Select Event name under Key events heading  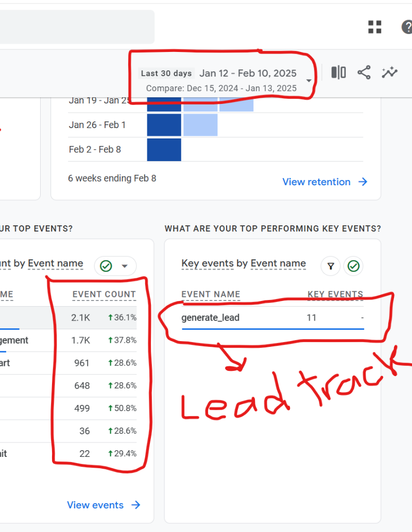278,263
